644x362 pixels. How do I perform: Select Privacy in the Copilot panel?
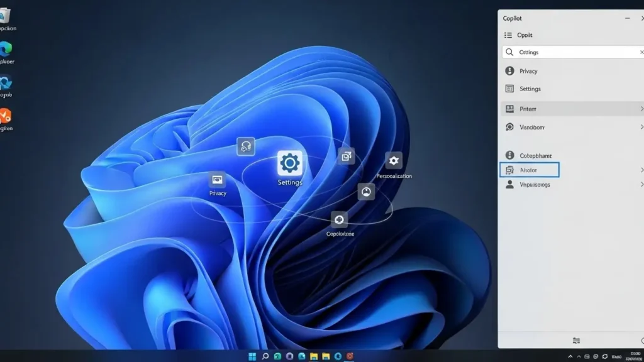point(528,71)
